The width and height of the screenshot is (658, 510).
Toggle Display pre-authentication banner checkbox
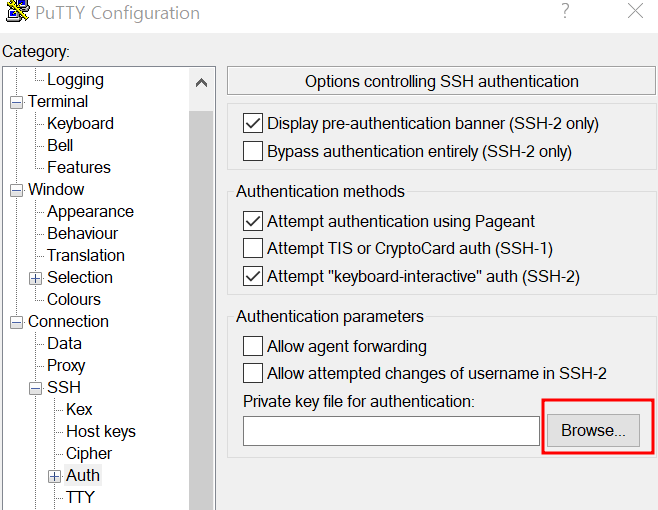253,123
